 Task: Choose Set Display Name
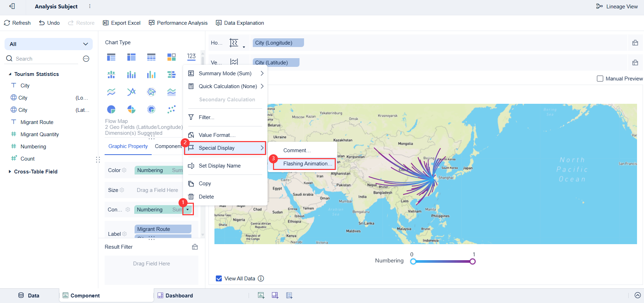(226, 166)
